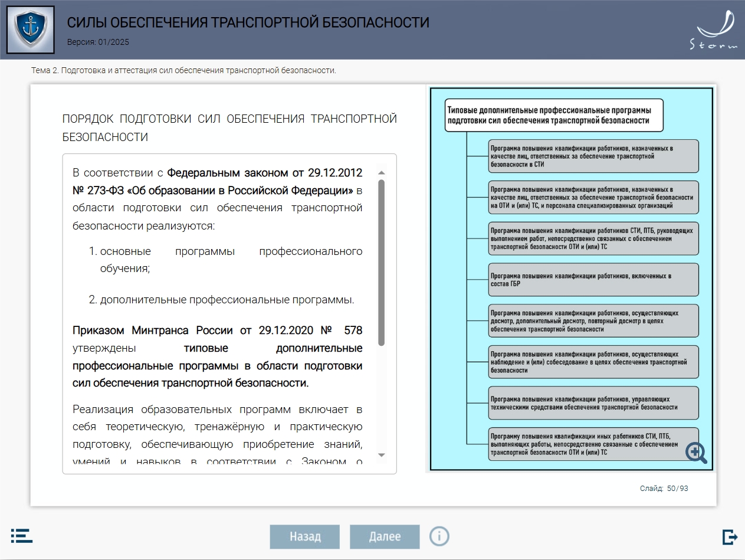
Task: Click diagram box about персонала специализированных организаций
Action: [594, 198]
